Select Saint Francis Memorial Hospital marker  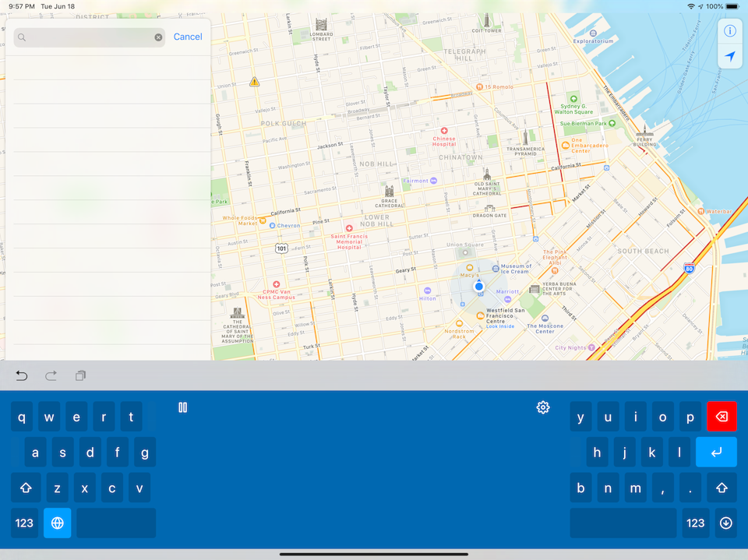click(349, 228)
